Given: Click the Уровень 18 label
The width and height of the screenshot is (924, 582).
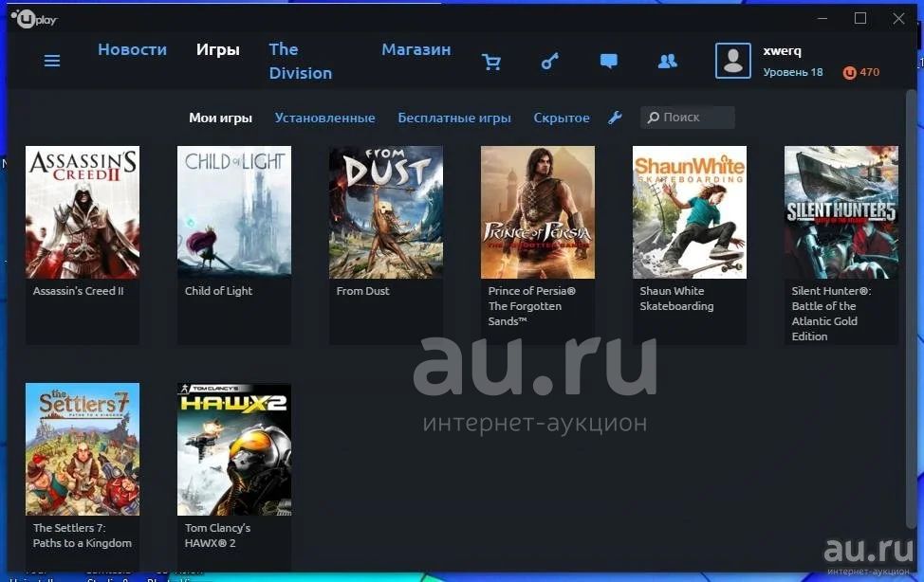Looking at the screenshot, I should click(792, 72).
